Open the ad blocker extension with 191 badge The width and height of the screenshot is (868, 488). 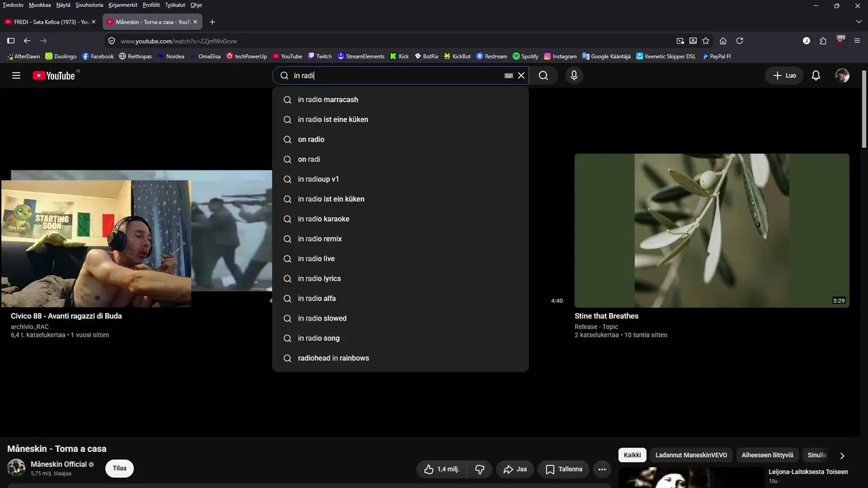(840, 40)
